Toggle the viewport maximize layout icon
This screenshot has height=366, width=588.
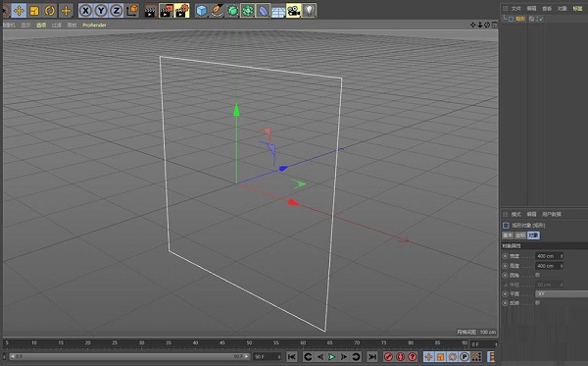click(494, 25)
